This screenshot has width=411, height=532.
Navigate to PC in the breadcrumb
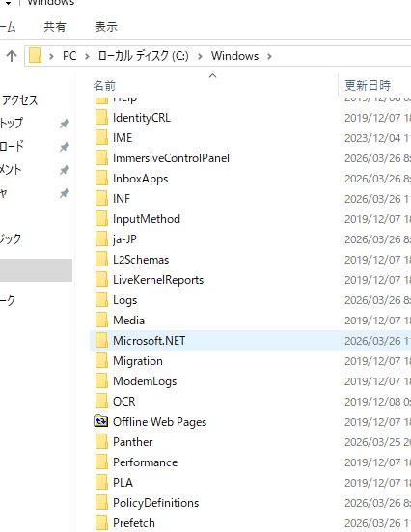[69, 56]
